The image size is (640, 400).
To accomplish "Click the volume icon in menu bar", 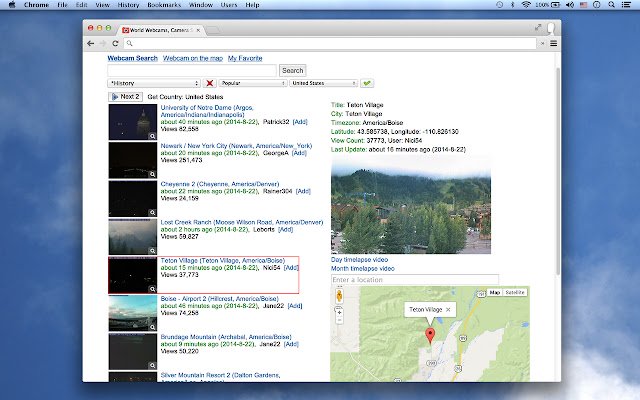I will coord(570,5).
